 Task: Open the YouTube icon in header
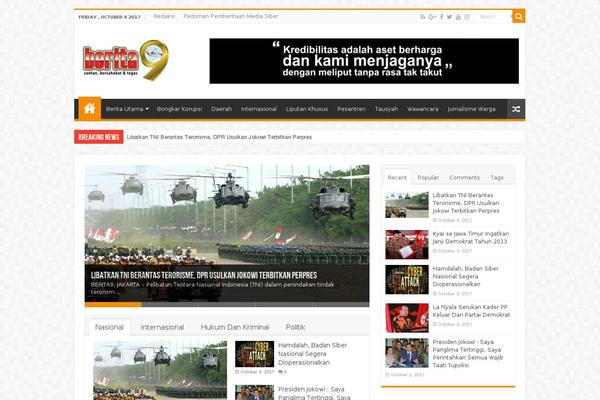458,17
